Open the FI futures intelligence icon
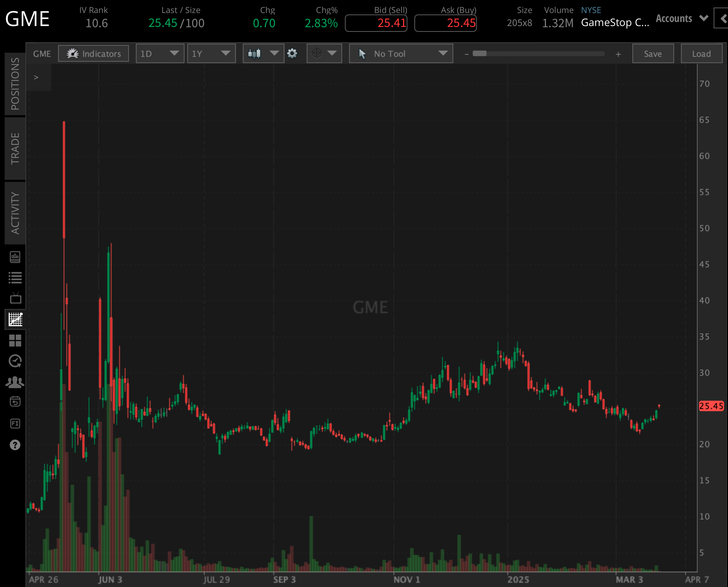 coord(15,423)
